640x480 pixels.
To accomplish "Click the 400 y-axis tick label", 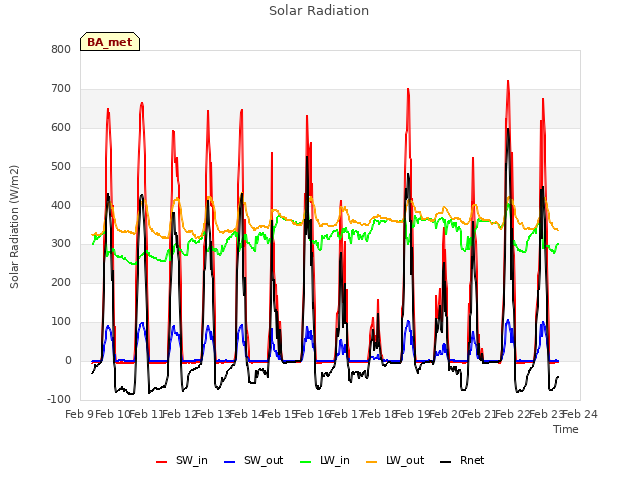I will pyautogui.click(x=61, y=205).
